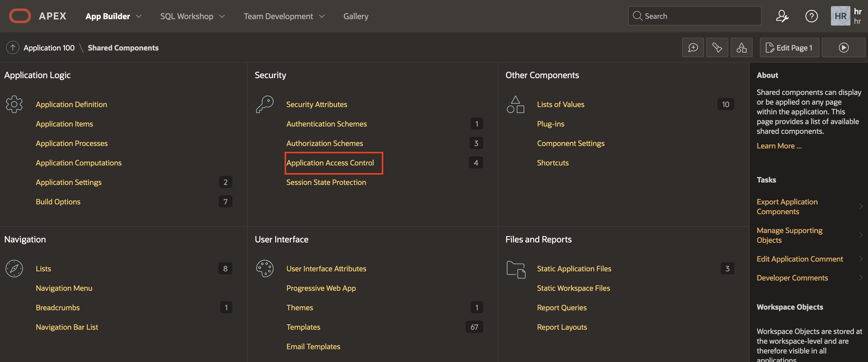Click the shapes component view toolbar icon
The image size is (868, 362).
(x=741, y=47)
